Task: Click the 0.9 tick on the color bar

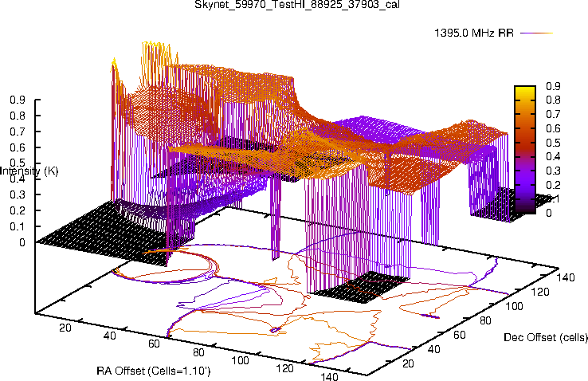Action: pyautogui.click(x=553, y=86)
